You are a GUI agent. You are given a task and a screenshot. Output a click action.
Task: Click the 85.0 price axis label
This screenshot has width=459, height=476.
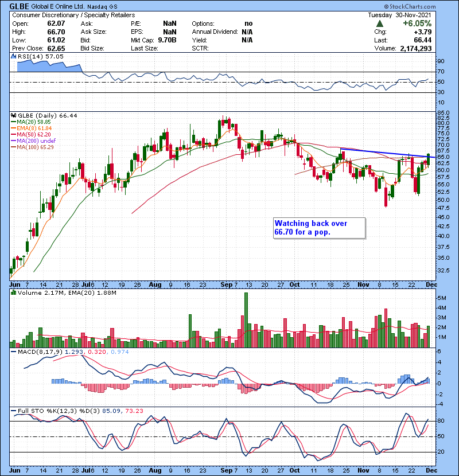click(x=443, y=113)
